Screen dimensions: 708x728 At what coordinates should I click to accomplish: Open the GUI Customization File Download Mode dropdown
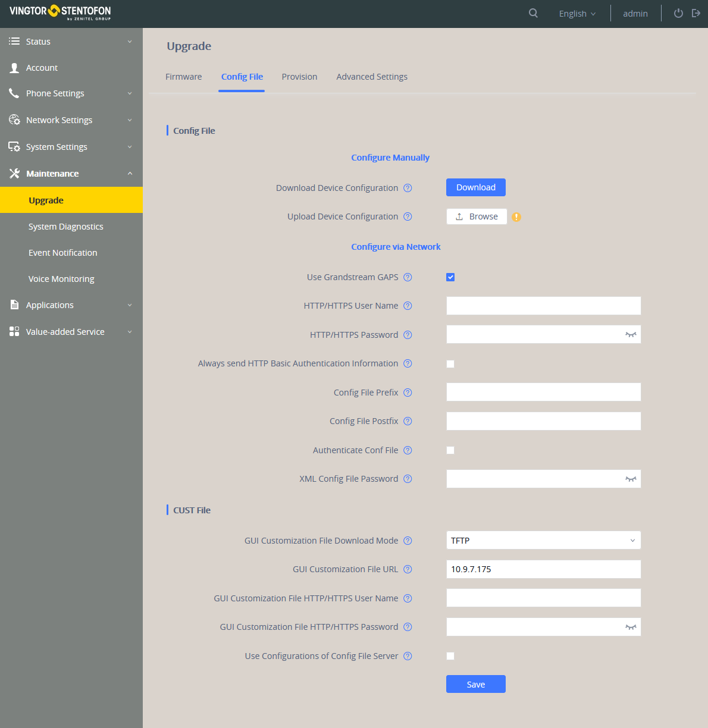[x=544, y=540]
